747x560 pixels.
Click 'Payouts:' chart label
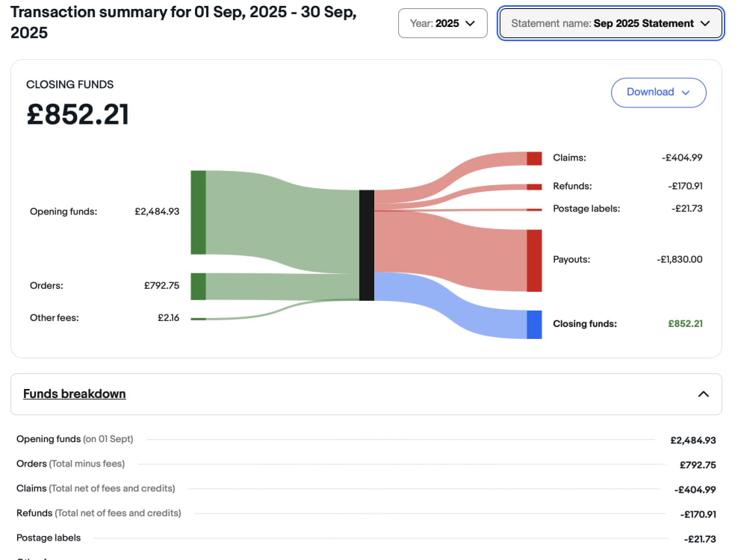pos(571,260)
